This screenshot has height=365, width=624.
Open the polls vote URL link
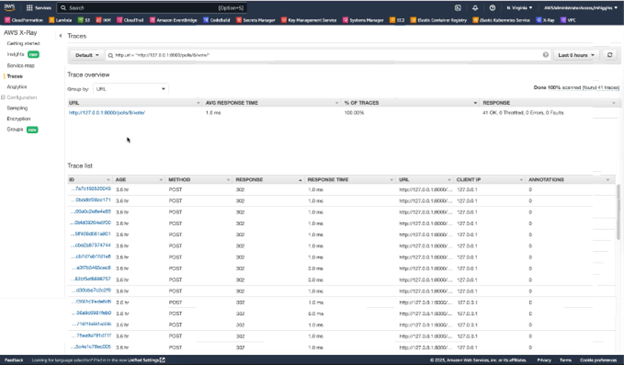tap(107, 113)
